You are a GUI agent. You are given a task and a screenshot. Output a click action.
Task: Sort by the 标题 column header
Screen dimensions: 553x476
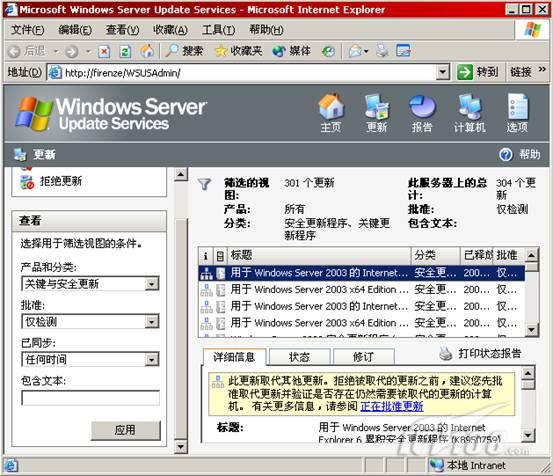tap(320, 255)
